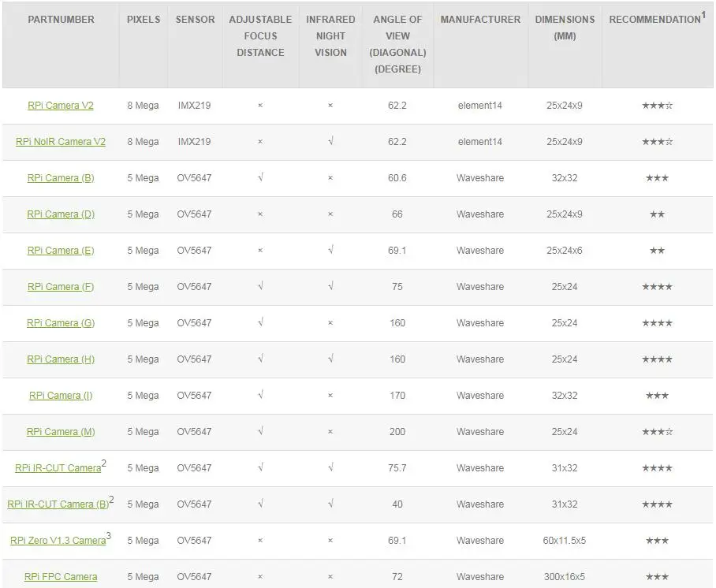
Task: Follow the RPi FPC Camera link
Action: pos(61,577)
